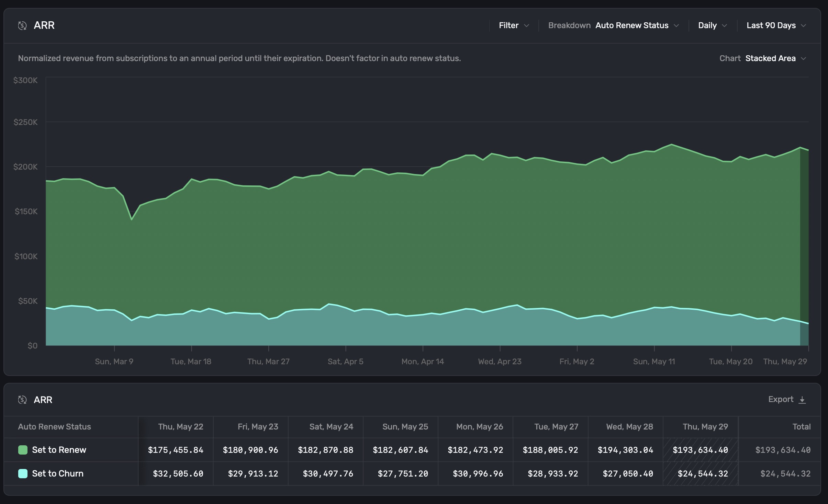The height and width of the screenshot is (504, 828).
Task: Click the ARR table header icon
Action: tap(22, 400)
